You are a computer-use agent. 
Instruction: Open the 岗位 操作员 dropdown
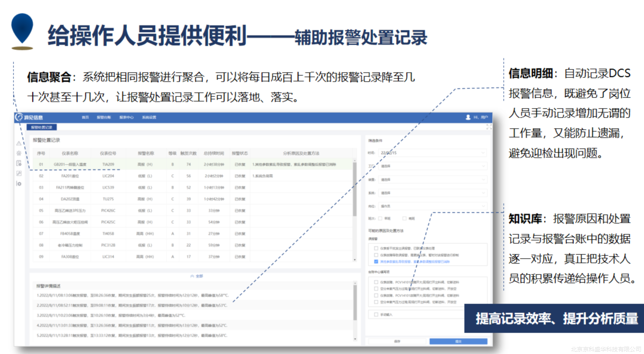click(x=433, y=206)
